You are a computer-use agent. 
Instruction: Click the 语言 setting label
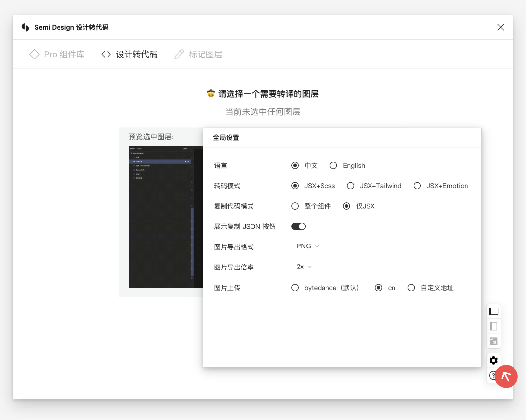(x=221, y=165)
